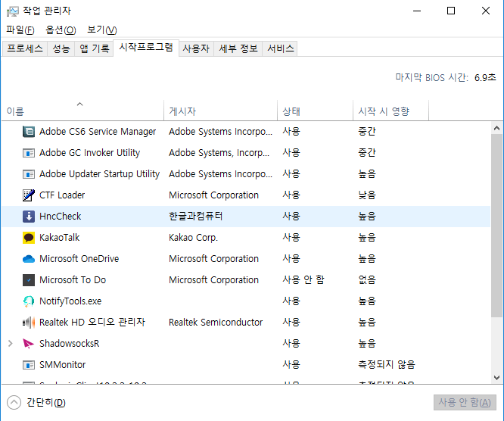Click the 한글과컴퓨터 publisher cell
The image size is (504, 421).
pyautogui.click(x=196, y=217)
